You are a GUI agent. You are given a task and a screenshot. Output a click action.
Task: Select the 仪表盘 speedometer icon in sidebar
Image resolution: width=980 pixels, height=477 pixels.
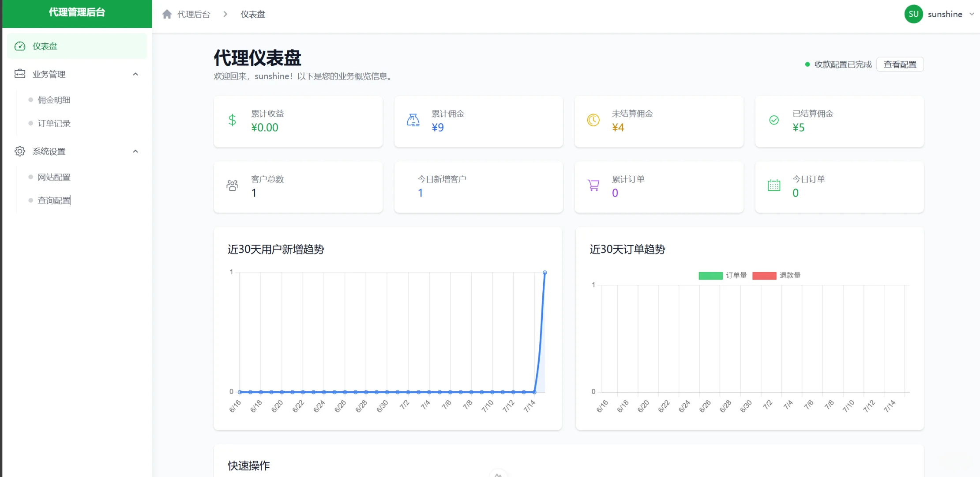[20, 46]
